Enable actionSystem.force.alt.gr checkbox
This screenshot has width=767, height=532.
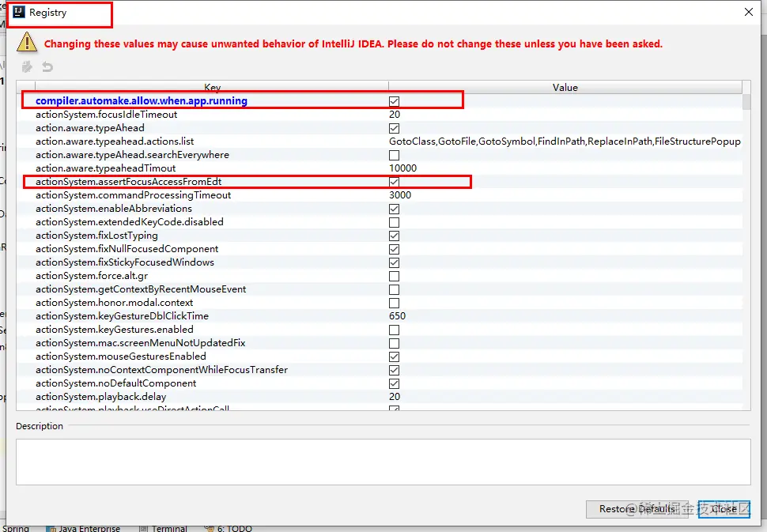(395, 276)
